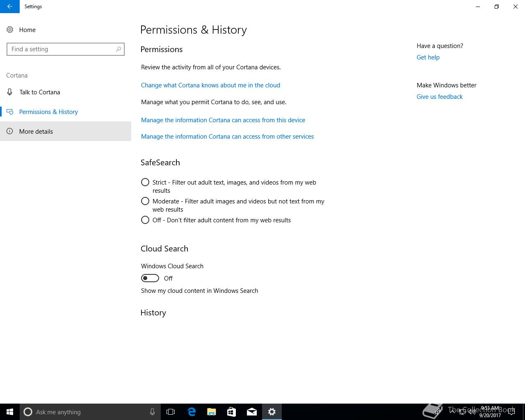This screenshot has height=420, width=525.
Task: Open the Microsoft Store taskbar icon
Action: coord(232,412)
